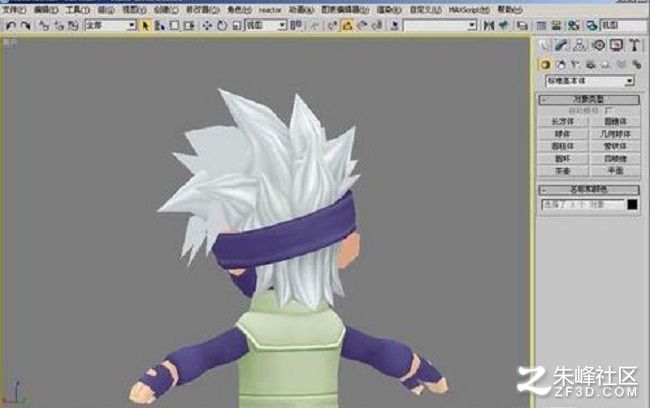Open the render type field after the Render Scene icon

coord(624,26)
